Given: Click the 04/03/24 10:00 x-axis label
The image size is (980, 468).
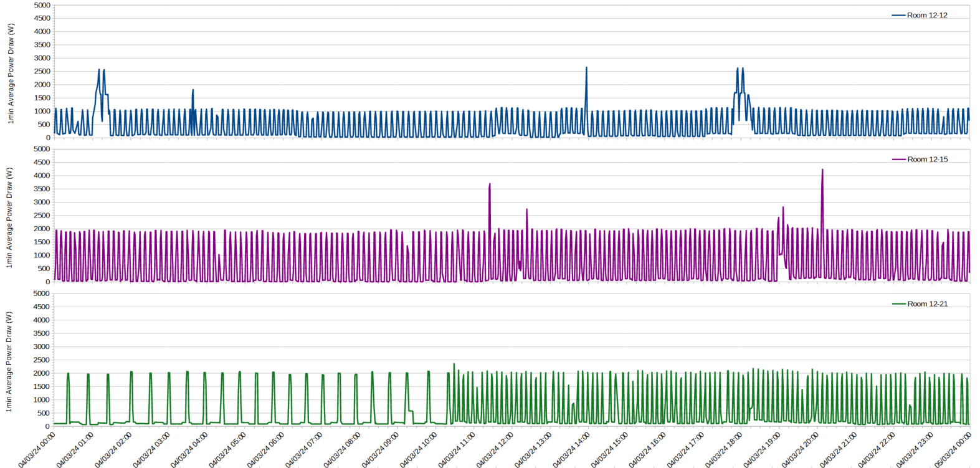Looking at the screenshot, I should (419, 449).
